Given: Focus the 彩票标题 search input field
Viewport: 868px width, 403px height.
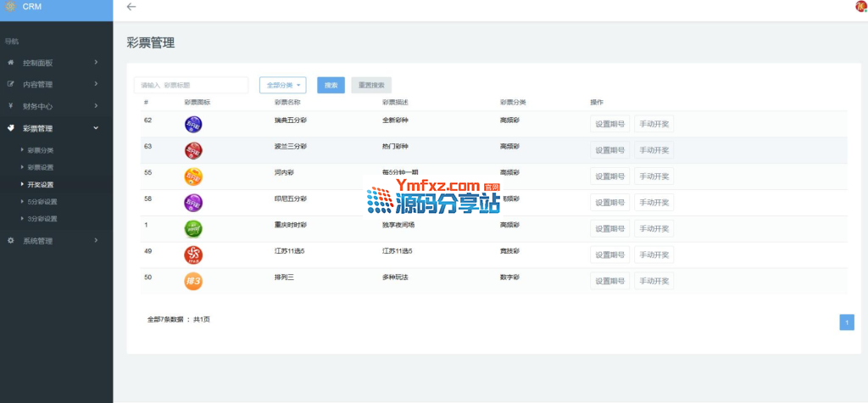Looking at the screenshot, I should (191, 85).
